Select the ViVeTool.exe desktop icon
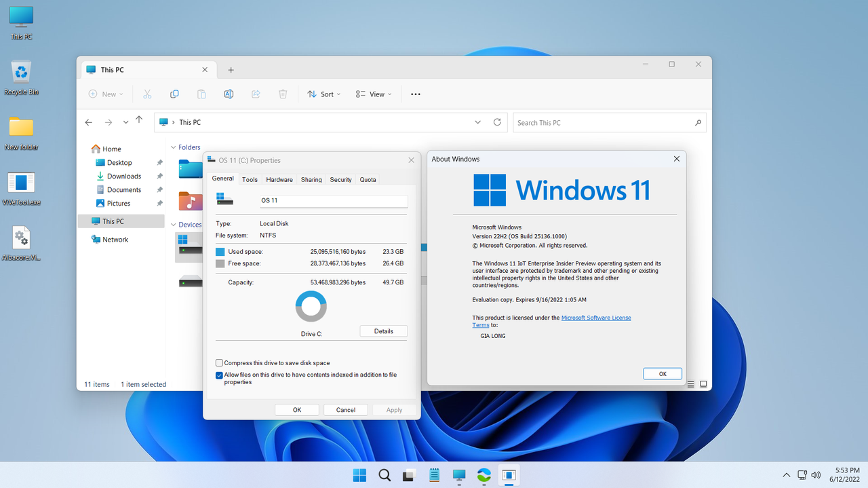This screenshot has height=488, width=868. point(22,188)
